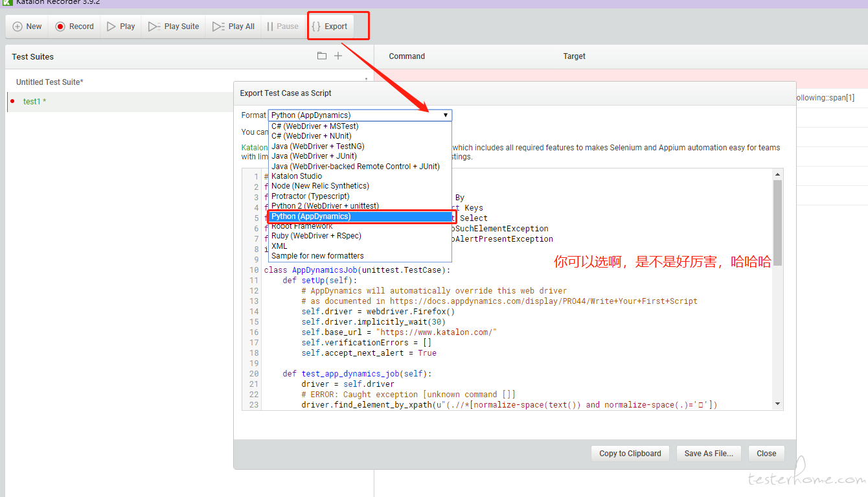Open the Export script dialog

point(330,27)
